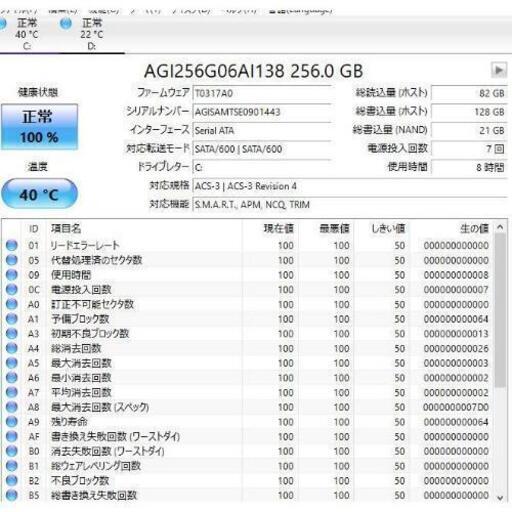Click the 健康状態 label
The height and width of the screenshot is (512, 512).
coord(38,92)
